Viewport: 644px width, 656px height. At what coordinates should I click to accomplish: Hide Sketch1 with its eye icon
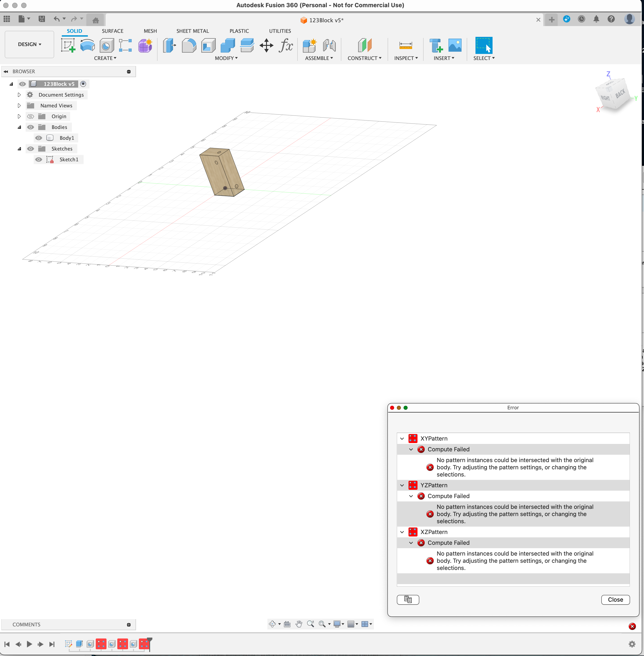39,160
